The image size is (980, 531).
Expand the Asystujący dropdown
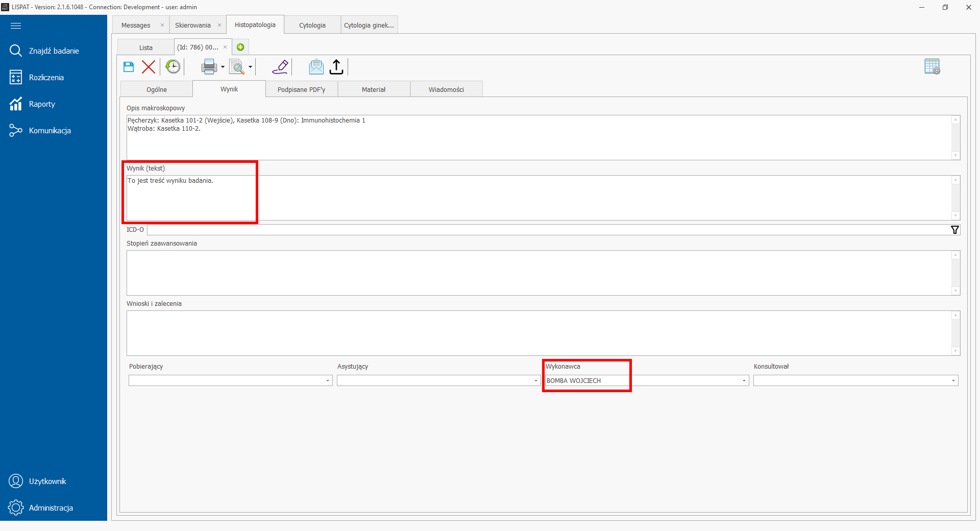point(535,381)
